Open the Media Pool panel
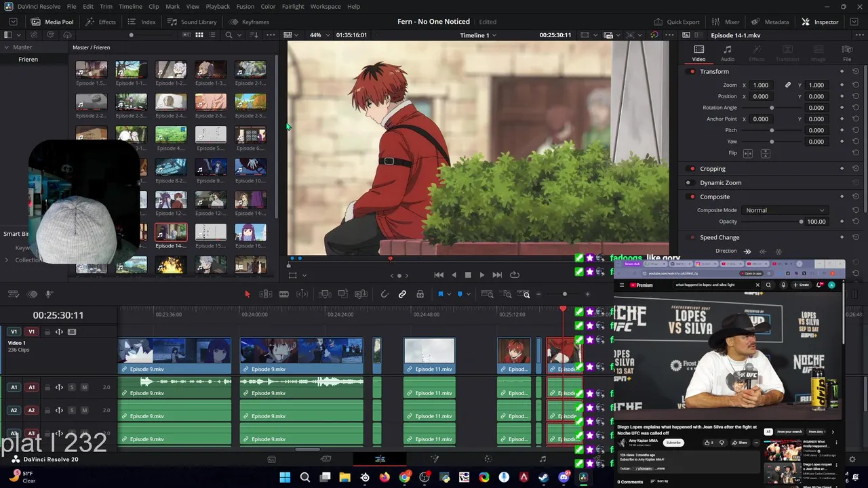The height and width of the screenshot is (488, 868). pyautogui.click(x=52, y=22)
